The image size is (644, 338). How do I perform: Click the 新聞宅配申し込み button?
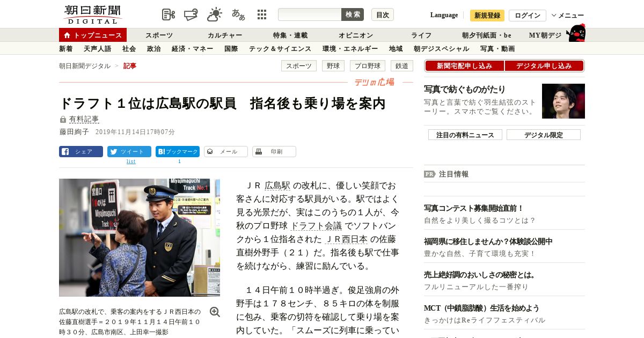(x=465, y=66)
